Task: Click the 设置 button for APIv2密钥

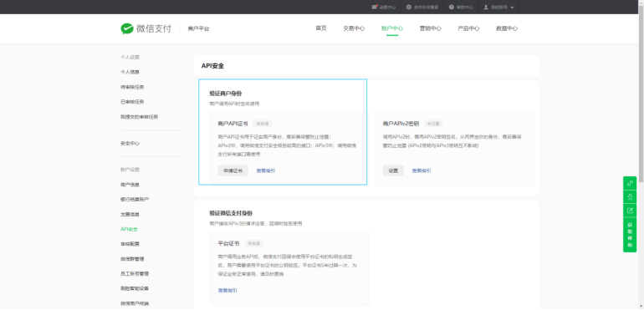Action: (x=393, y=170)
